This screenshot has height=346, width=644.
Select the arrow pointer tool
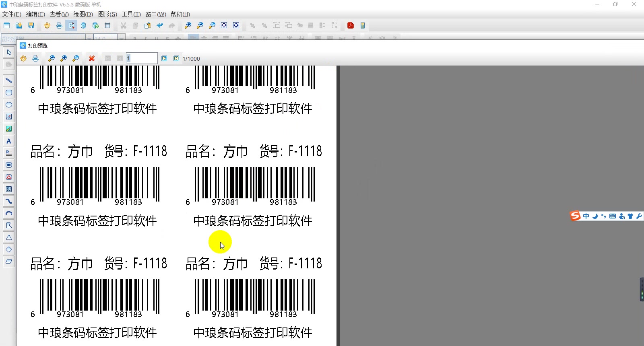click(9, 52)
